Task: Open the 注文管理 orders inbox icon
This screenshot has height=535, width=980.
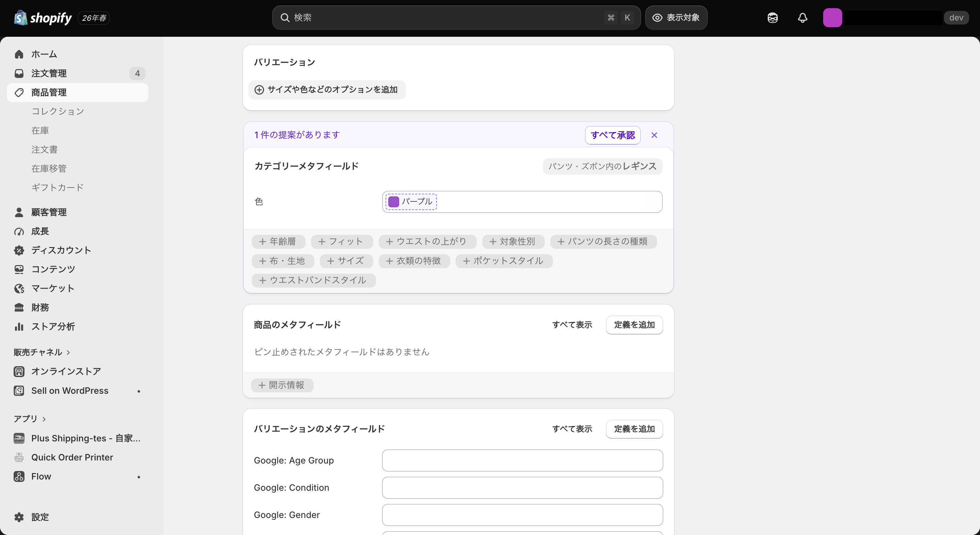Action: [x=19, y=73]
